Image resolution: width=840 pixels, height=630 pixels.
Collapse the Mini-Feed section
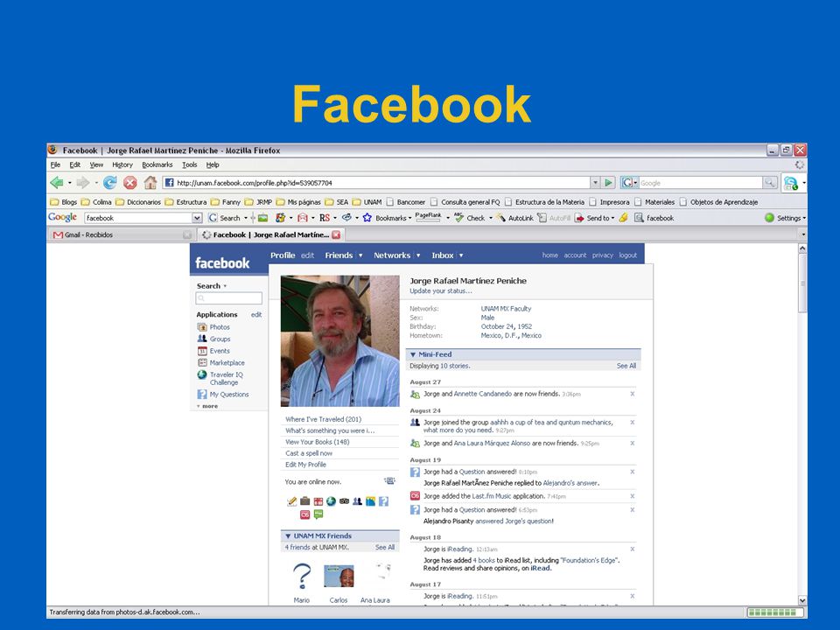click(x=413, y=354)
